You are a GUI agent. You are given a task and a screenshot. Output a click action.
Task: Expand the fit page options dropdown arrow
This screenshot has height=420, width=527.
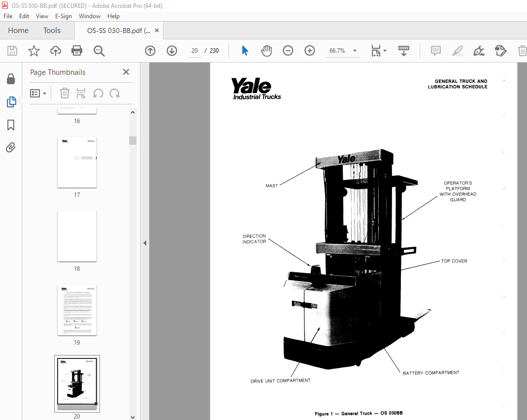click(x=385, y=51)
